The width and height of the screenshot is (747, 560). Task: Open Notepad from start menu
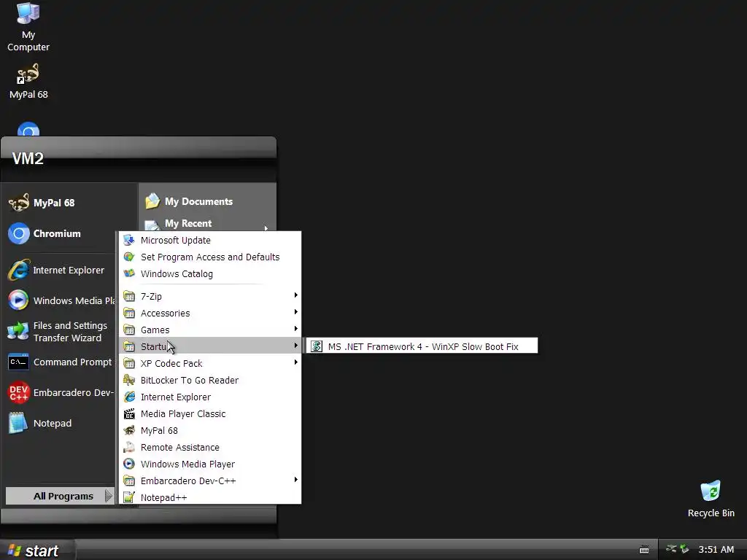tap(61, 424)
